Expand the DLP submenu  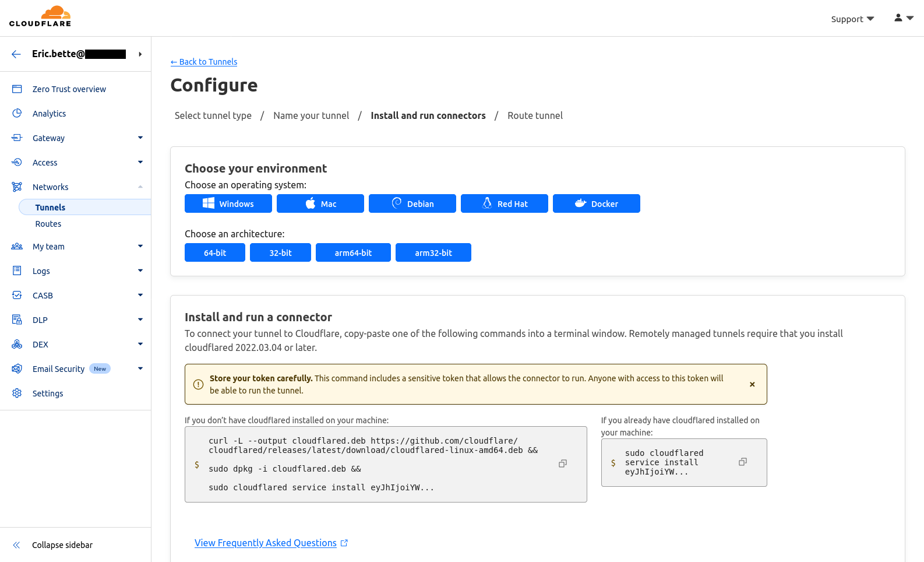tap(140, 320)
